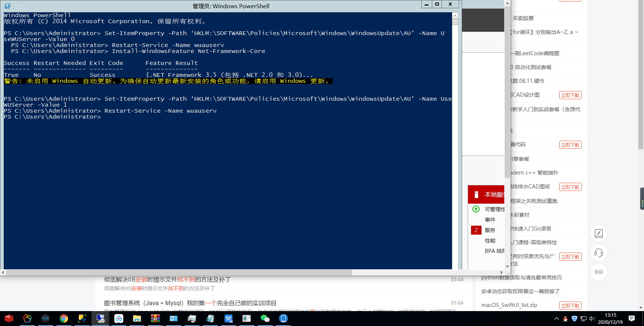Open the WPS Office icon in the taskbar
Image resolution: width=644 pixels, height=326 pixels.
click(229, 319)
